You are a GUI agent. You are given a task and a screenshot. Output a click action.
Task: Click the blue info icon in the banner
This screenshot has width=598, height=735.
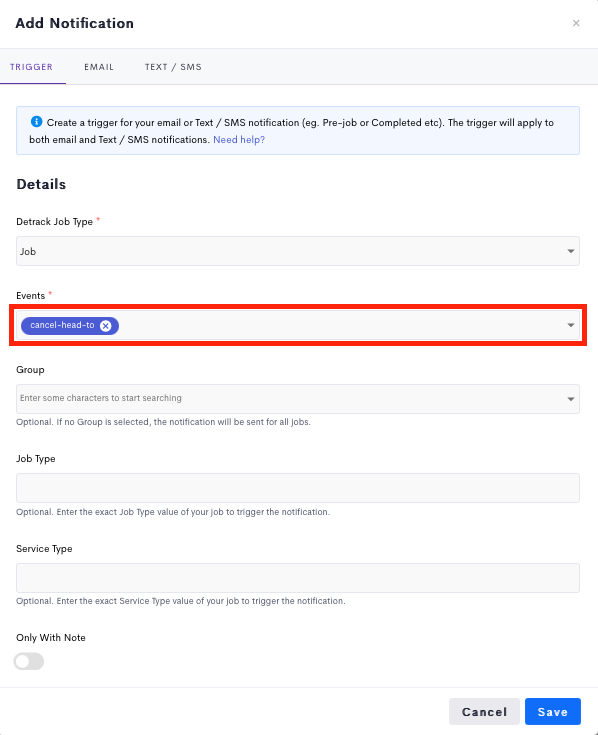tap(36, 122)
